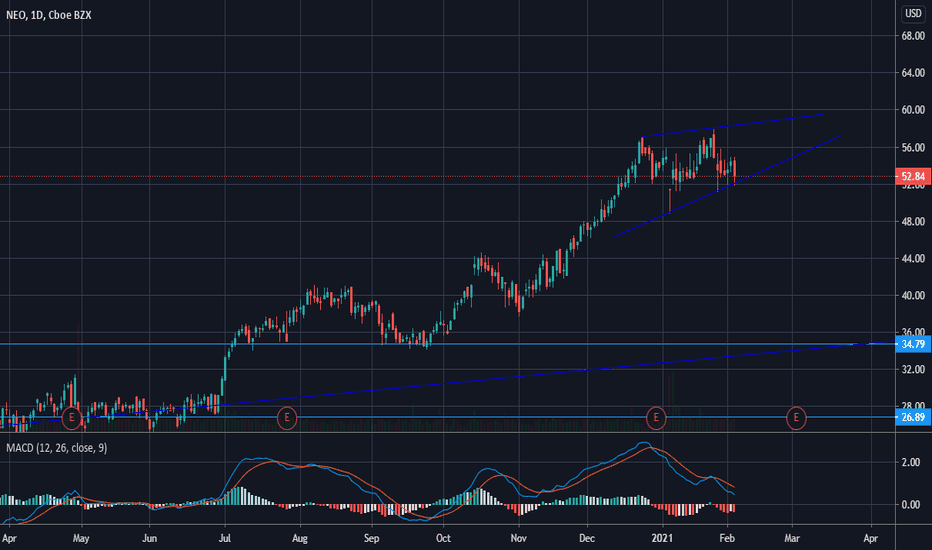Click the Aug label on time axis

[x=300, y=538]
